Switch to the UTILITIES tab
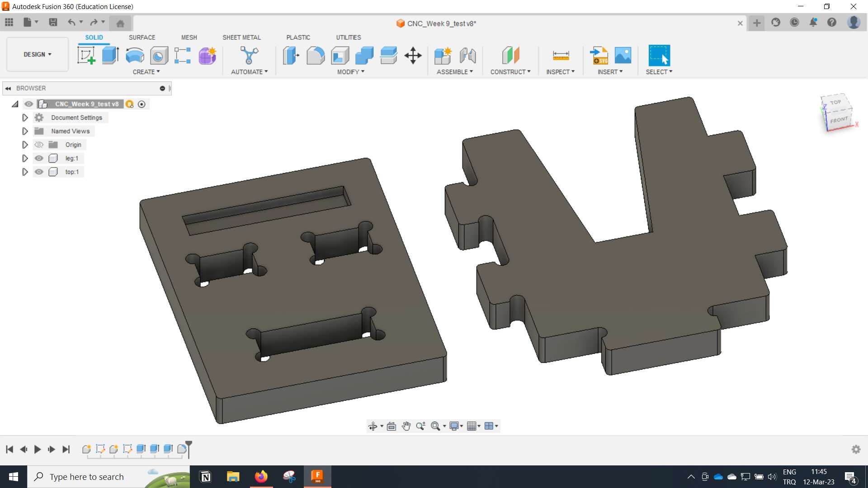 349,38
